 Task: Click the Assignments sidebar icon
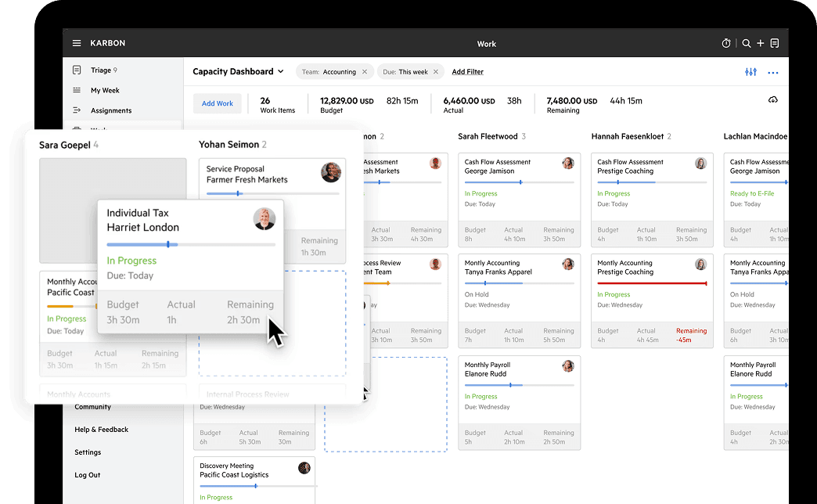[x=77, y=110]
